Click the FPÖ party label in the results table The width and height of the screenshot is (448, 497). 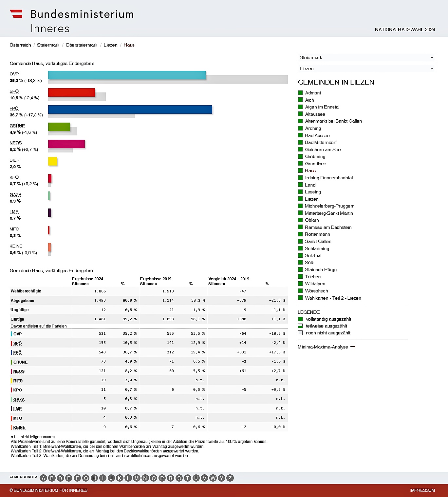[17, 352]
